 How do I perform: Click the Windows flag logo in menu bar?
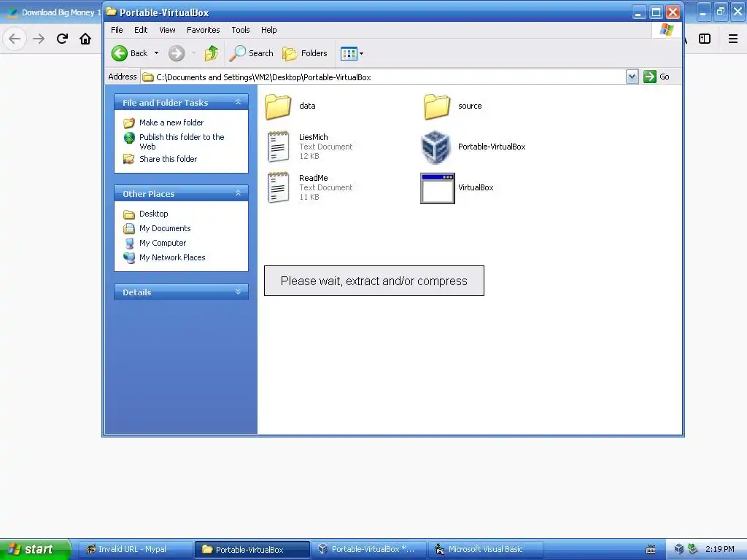coord(667,30)
